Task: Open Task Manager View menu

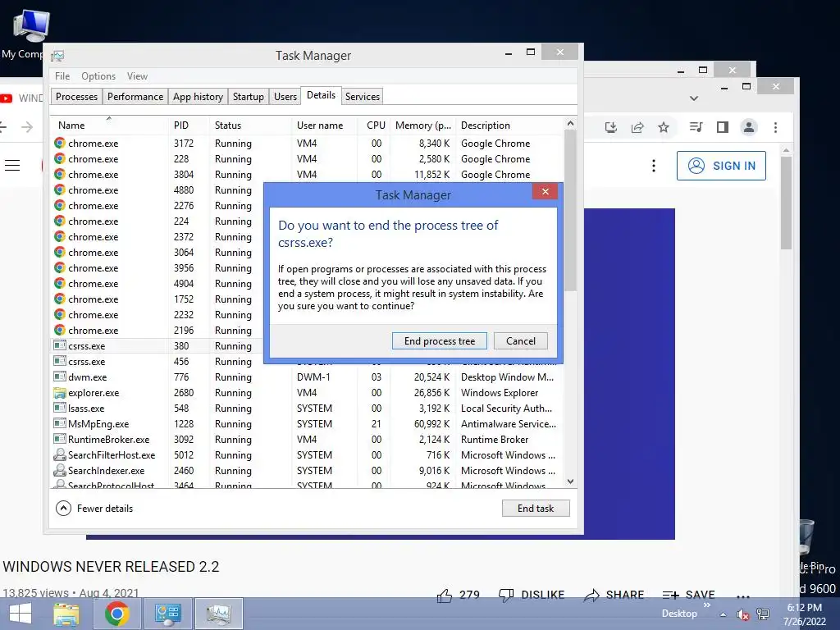Action: [137, 76]
